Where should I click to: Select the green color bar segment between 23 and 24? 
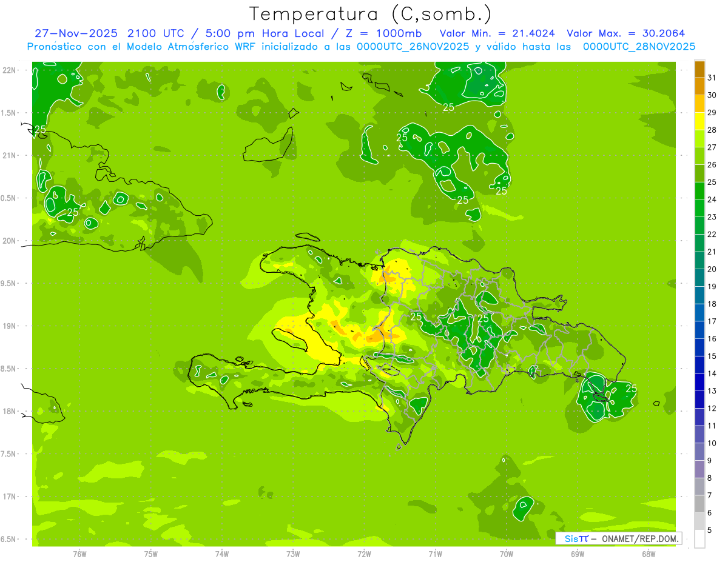[x=699, y=209]
